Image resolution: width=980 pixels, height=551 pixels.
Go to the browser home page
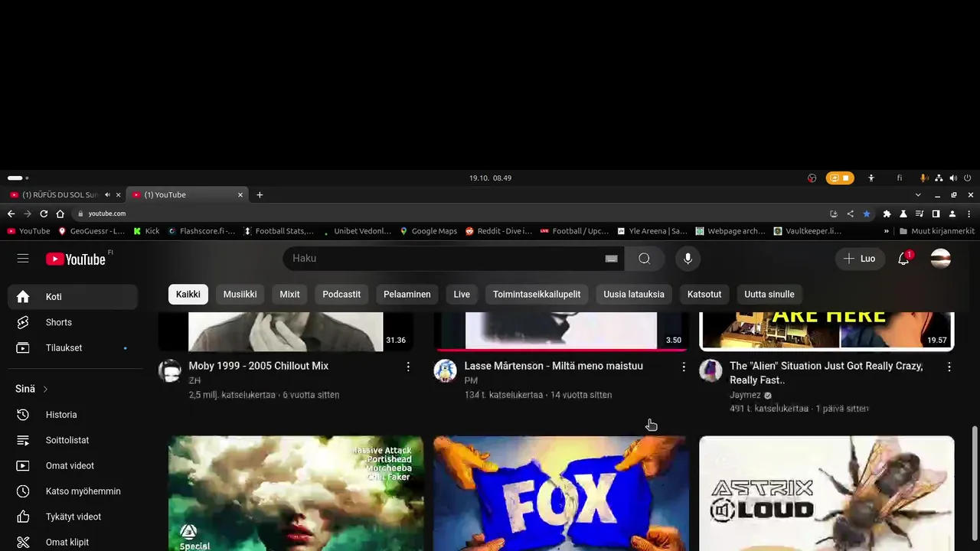[x=60, y=214]
